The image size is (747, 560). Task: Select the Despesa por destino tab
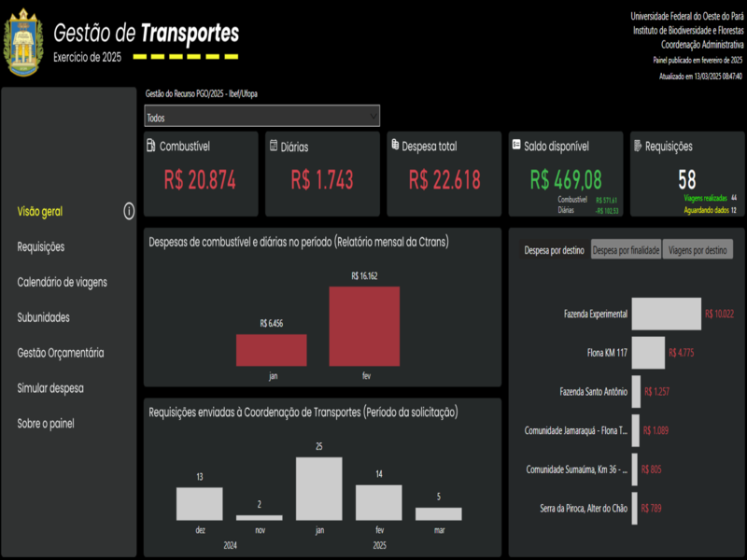553,250
